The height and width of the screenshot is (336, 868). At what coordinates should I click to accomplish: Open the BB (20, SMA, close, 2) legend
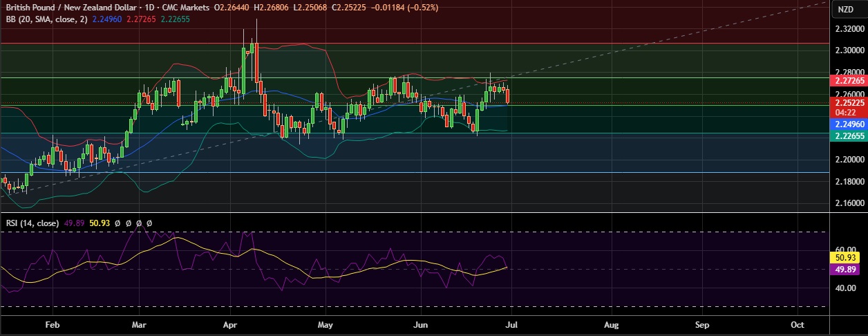point(48,19)
